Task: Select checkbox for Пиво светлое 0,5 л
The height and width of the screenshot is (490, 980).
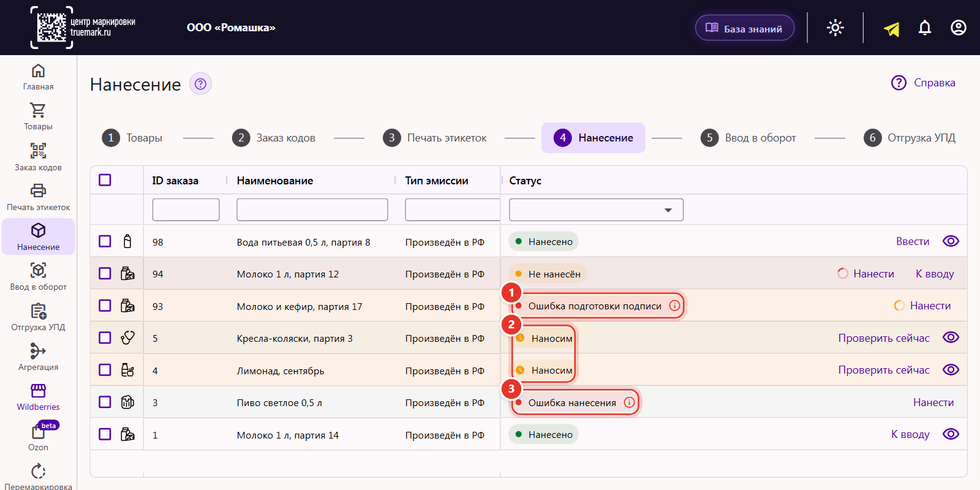Action: 105,402
